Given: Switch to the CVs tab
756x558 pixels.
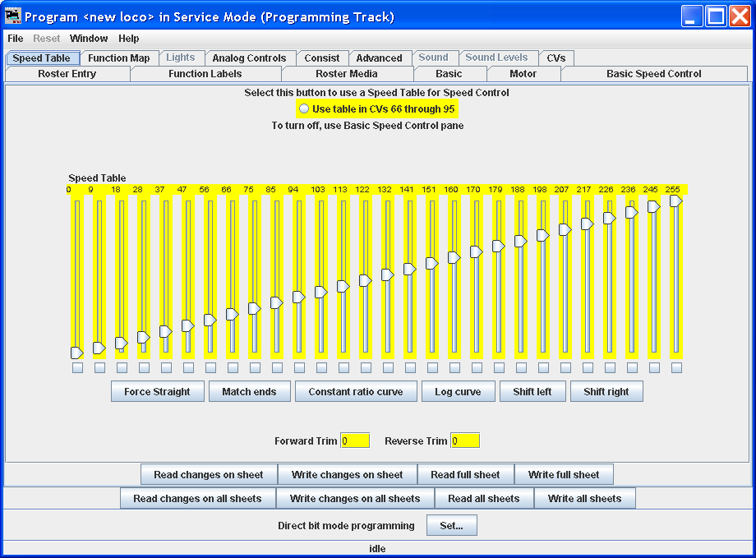Looking at the screenshot, I should point(556,58).
